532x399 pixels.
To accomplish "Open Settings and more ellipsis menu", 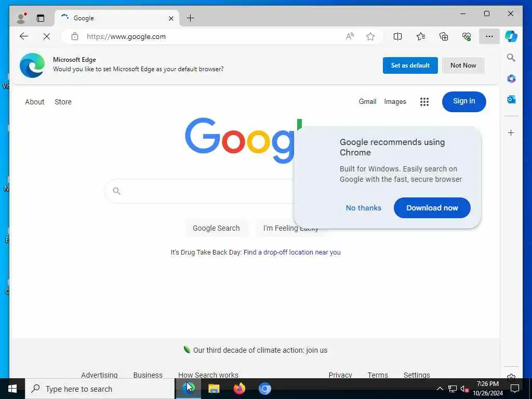I will coord(489,36).
